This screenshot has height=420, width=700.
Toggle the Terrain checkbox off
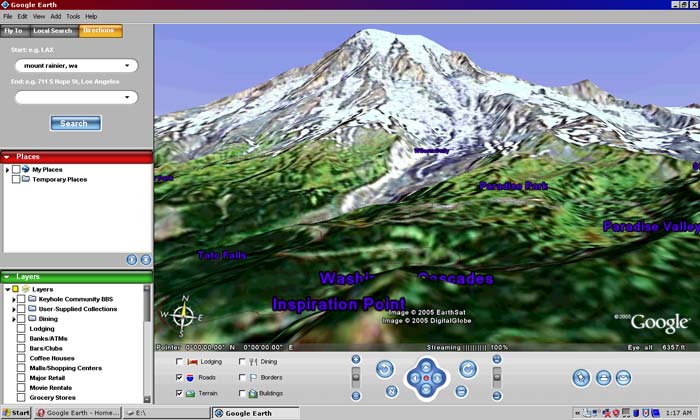pos(180,394)
